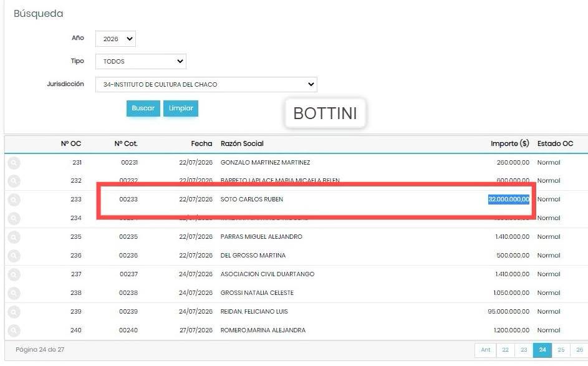This screenshot has width=588, height=366.
Task: Click the amount 1.050.000,00
Action: 511,293
